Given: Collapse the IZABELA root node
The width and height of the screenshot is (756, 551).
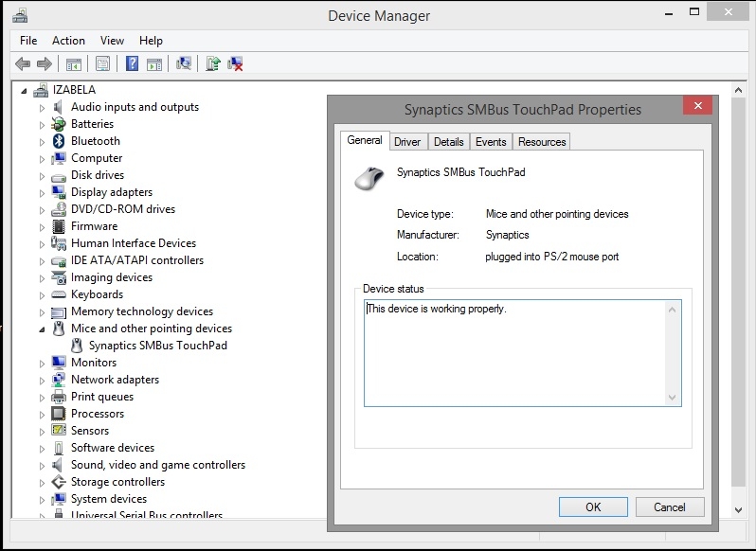Looking at the screenshot, I should [24, 91].
